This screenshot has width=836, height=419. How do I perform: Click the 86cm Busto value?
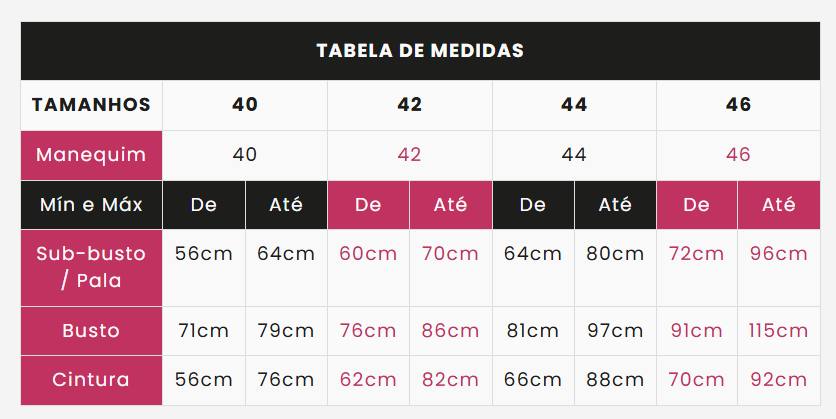[x=451, y=331]
